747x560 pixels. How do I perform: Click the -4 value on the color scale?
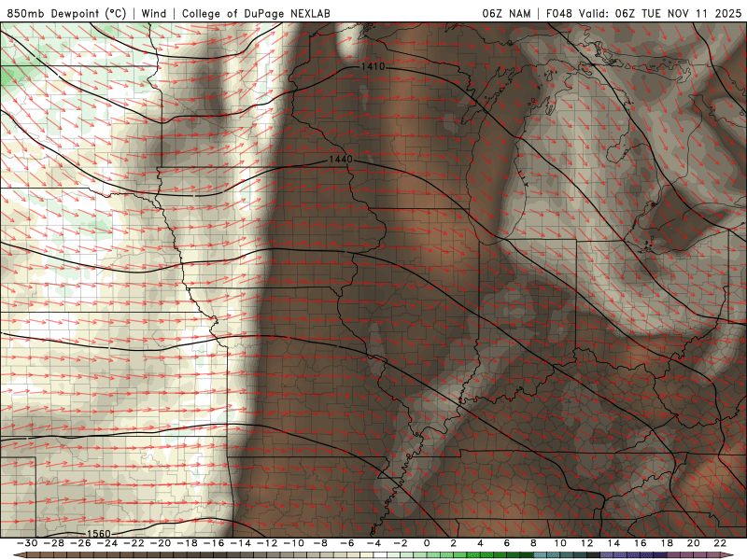tap(373, 543)
